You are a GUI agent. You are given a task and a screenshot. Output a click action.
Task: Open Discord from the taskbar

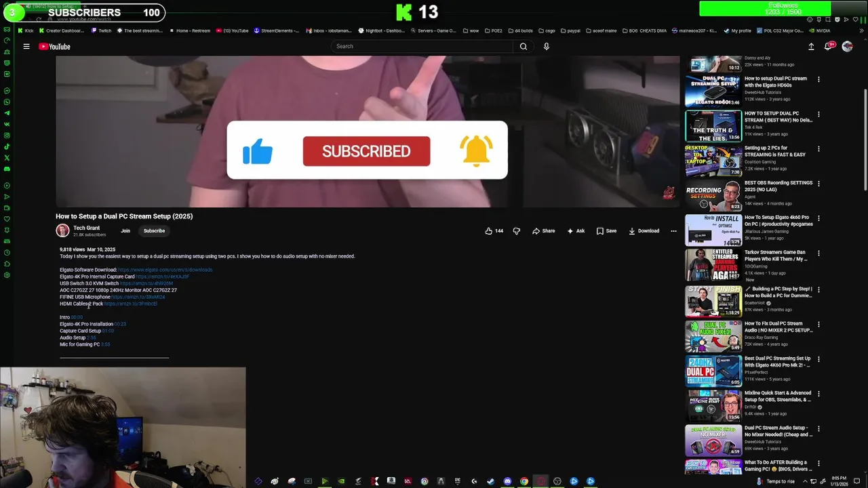point(507,481)
